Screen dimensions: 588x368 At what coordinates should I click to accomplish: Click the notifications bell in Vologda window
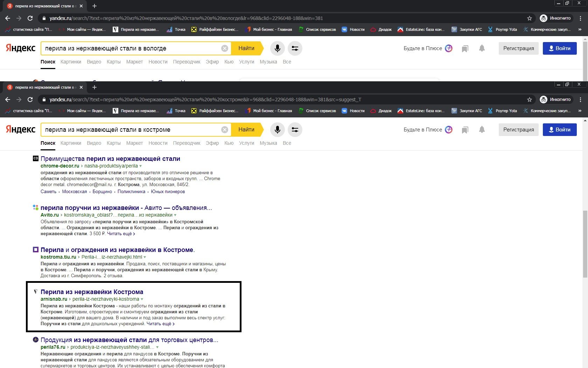(x=482, y=48)
